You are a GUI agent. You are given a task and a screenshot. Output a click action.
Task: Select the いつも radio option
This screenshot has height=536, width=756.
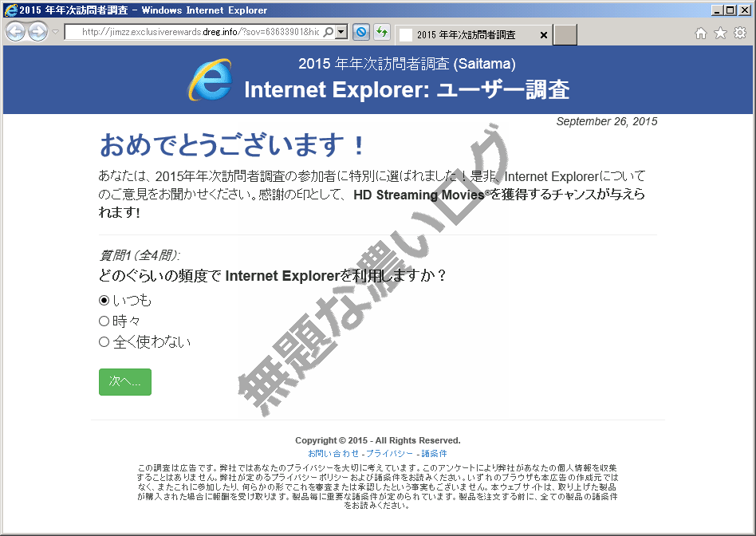[x=104, y=301]
